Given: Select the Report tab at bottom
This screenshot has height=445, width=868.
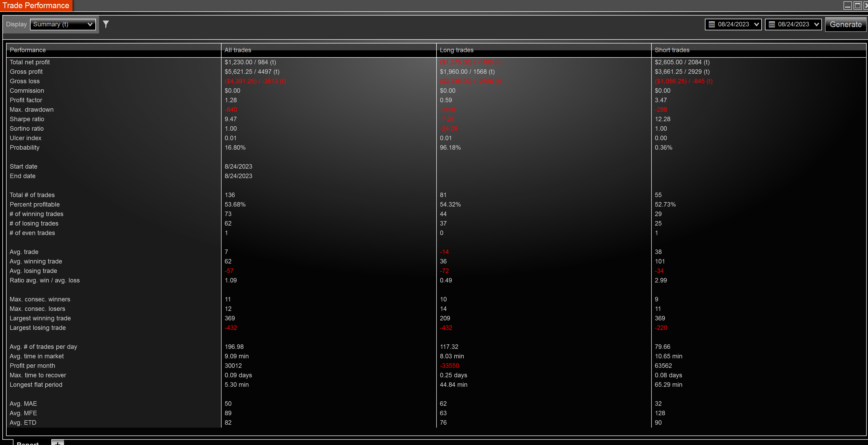Looking at the screenshot, I should tap(28, 443).
